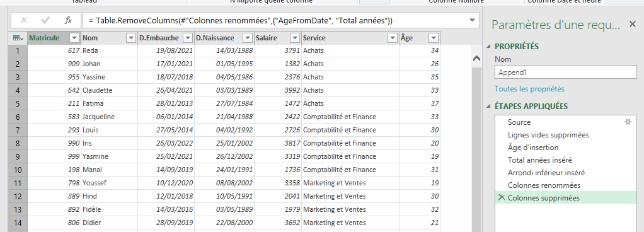Click the cell containing Reda
The image size is (644, 232).
[109, 50]
